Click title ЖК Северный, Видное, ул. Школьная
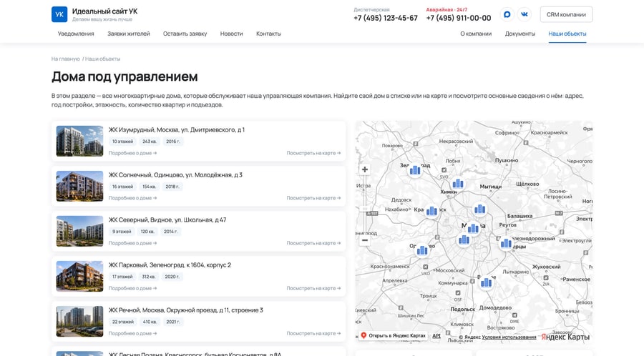The image size is (644, 356). [167, 220]
